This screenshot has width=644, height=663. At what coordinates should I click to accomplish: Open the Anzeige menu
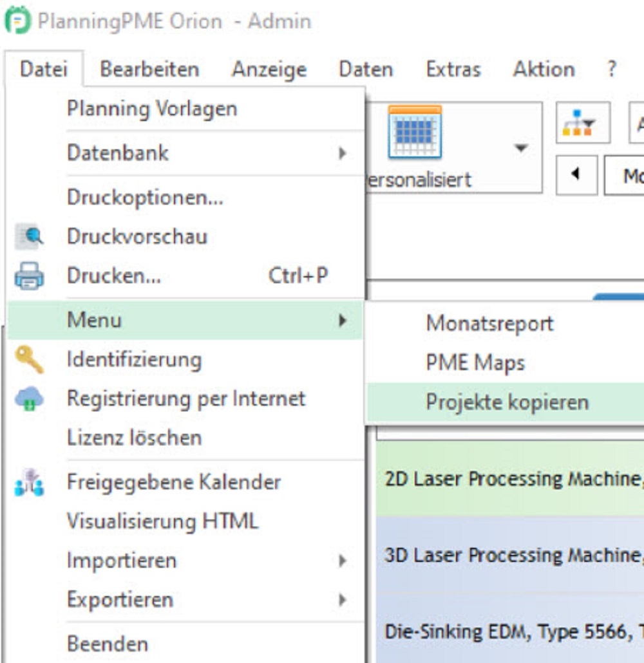click(x=269, y=69)
